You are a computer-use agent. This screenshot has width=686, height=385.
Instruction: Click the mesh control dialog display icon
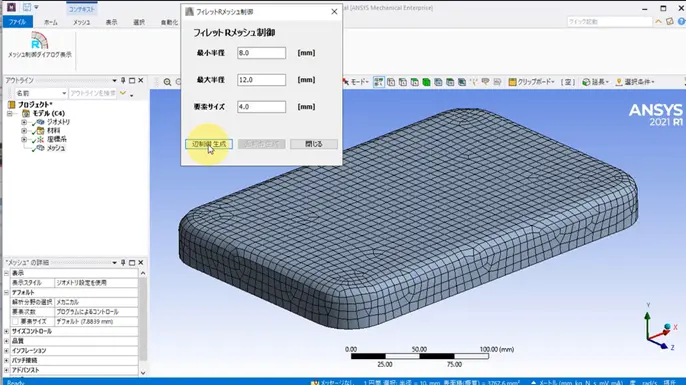pyautogui.click(x=39, y=40)
